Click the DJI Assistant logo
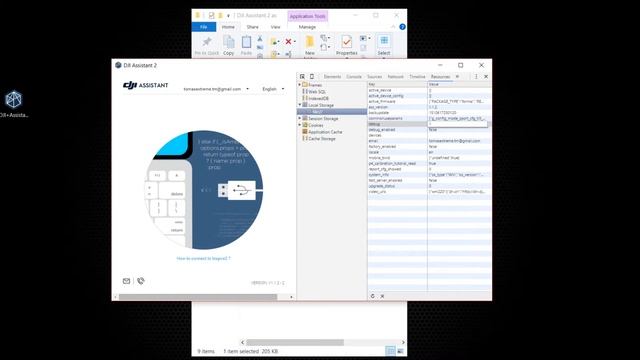This screenshot has width=640, height=360. click(x=146, y=85)
